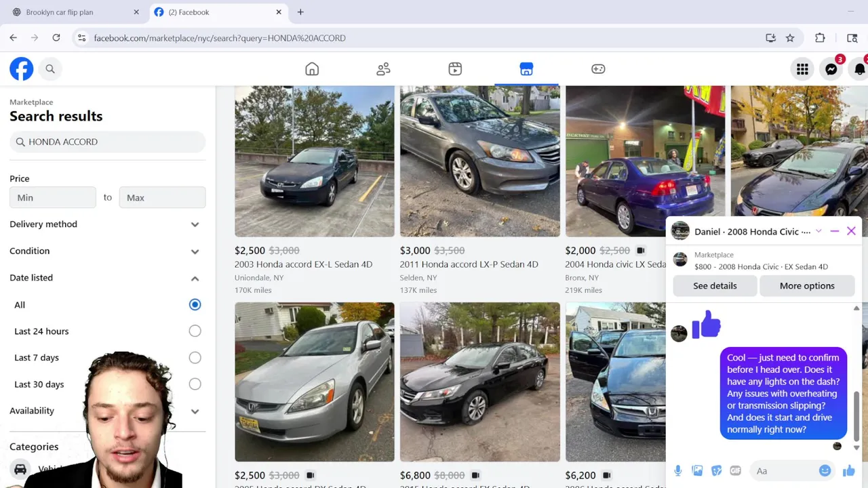Open the Friends icon in top navigation
This screenshot has width=868, height=488.
point(383,68)
